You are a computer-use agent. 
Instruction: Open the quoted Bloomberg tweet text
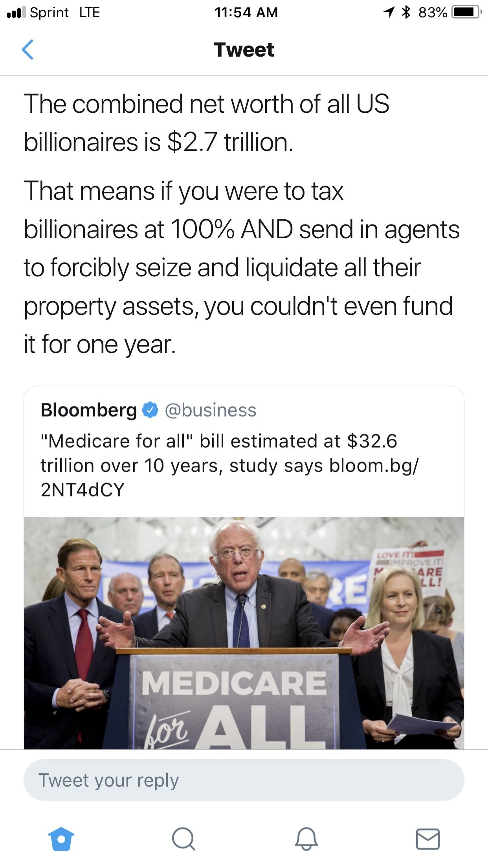pyautogui.click(x=230, y=465)
